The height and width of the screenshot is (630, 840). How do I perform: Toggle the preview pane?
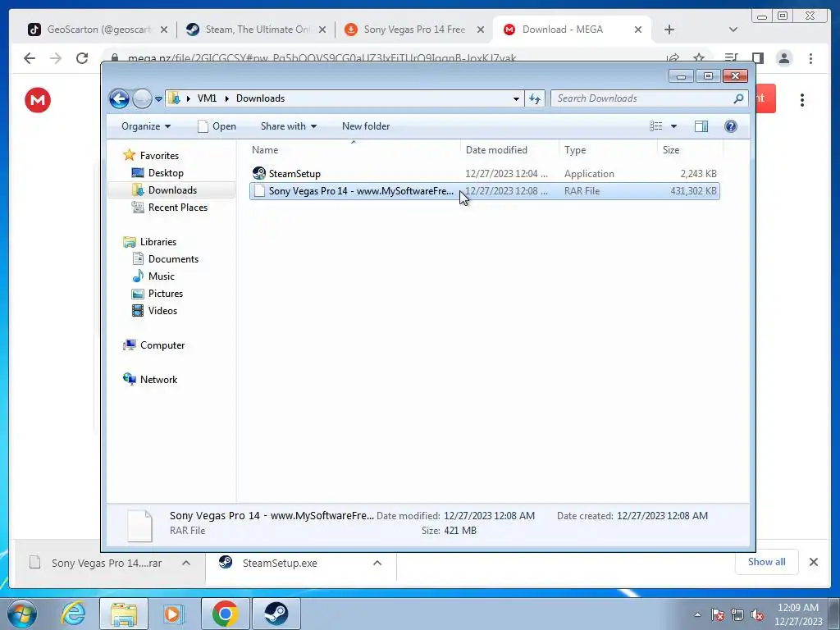point(701,126)
